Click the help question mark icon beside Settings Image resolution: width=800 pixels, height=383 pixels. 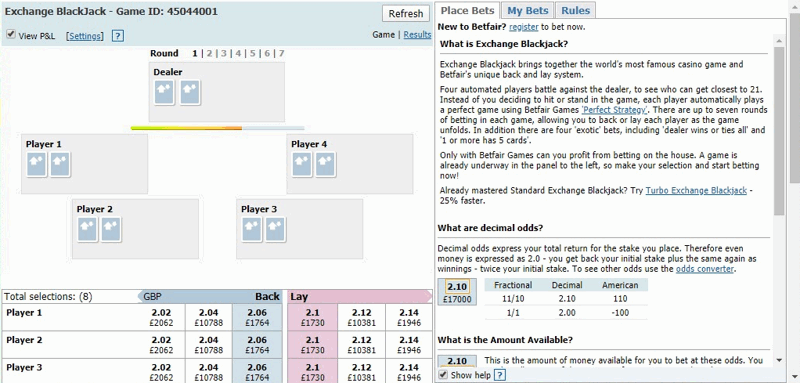tap(118, 36)
